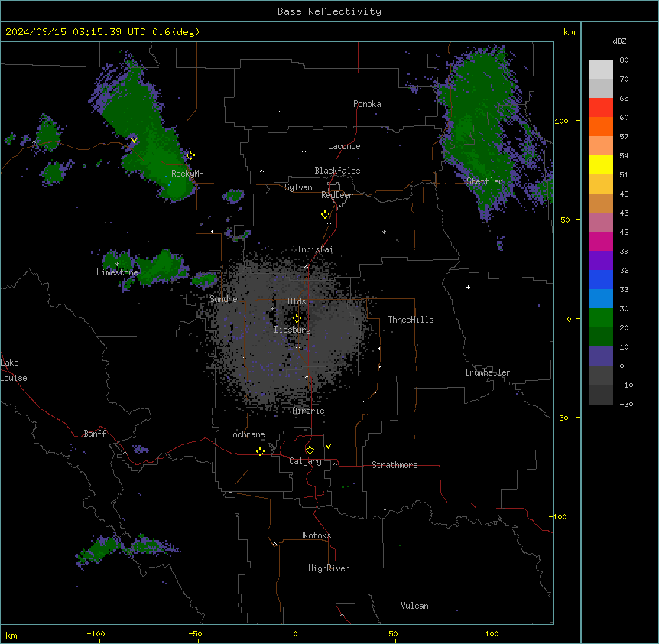Click the Banff label
Viewport: 659px width, 644px height.
tap(95, 434)
